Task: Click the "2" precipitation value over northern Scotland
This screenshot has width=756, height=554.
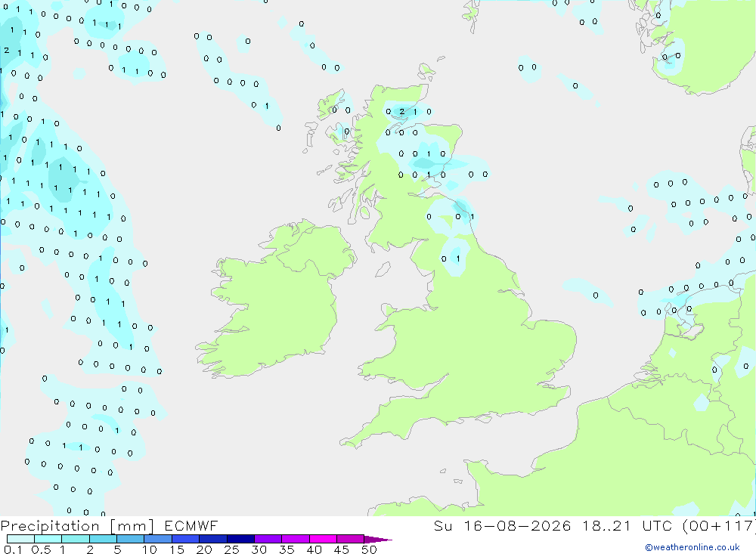Action: pos(402,112)
